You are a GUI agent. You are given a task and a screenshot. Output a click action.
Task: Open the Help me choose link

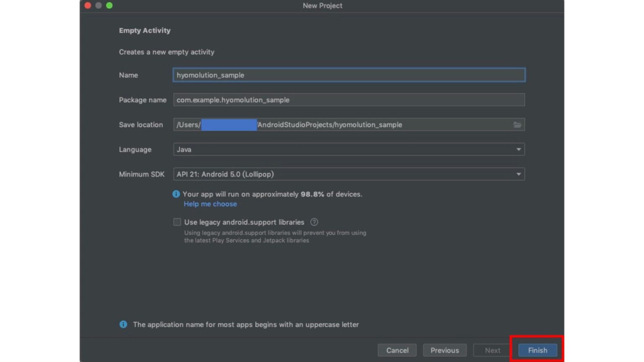(210, 204)
